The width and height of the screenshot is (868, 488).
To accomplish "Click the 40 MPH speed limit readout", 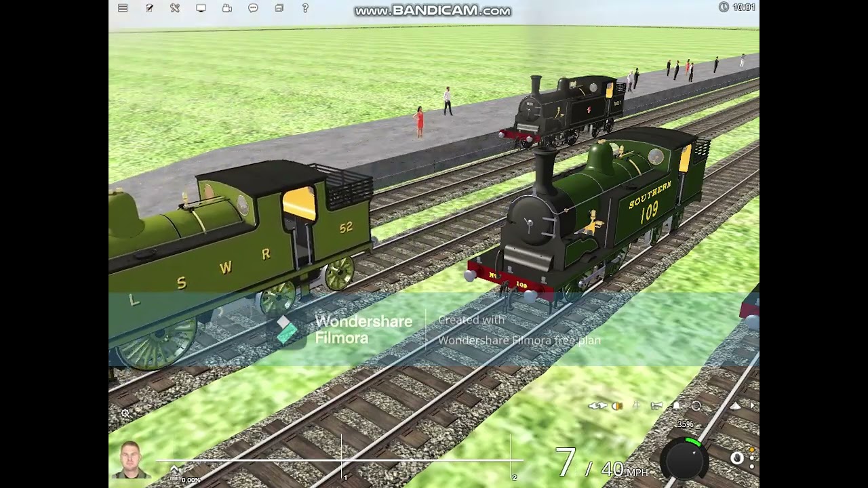I will [x=625, y=469].
